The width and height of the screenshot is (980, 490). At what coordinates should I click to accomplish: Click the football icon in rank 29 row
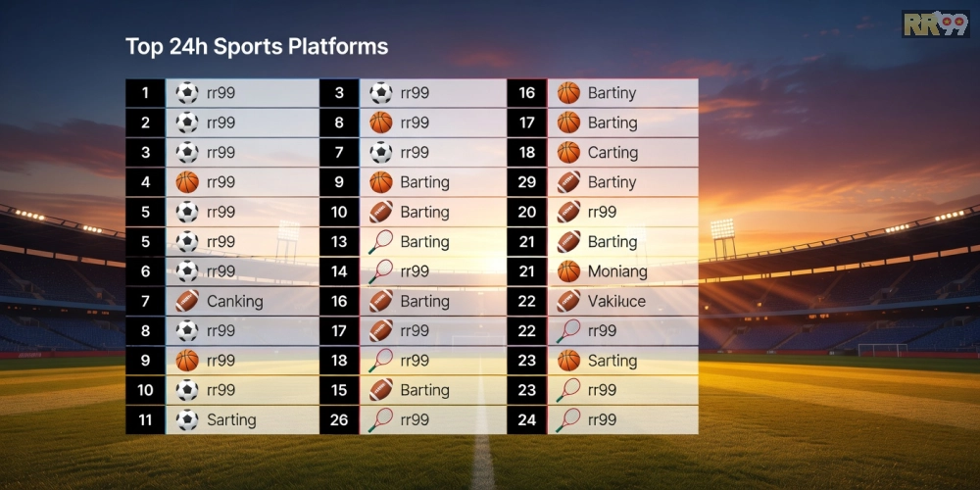coord(568,182)
